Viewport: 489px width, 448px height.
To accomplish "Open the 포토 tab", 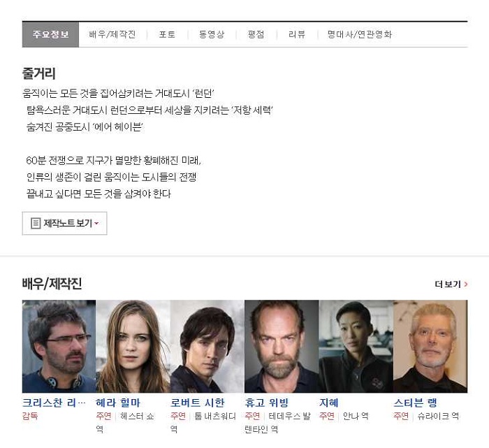I will [x=167, y=34].
